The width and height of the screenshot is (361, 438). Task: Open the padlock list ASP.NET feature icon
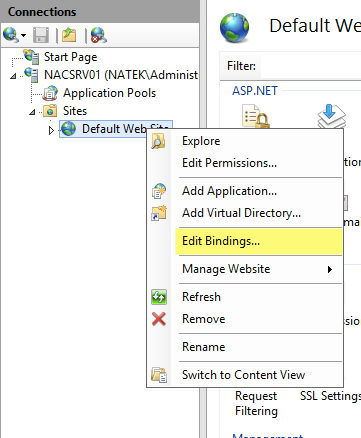tap(255, 116)
